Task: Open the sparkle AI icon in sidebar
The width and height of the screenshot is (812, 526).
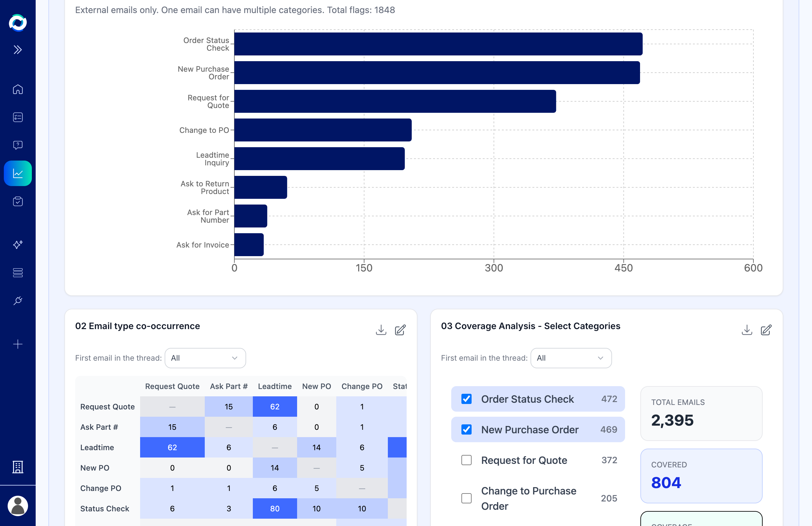Action: pos(18,244)
